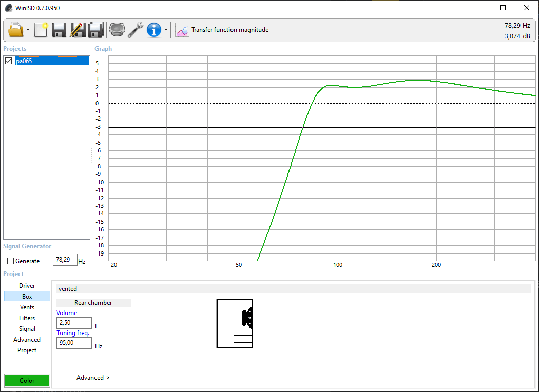Click the Save As floppy with pencil icon

click(x=78, y=30)
